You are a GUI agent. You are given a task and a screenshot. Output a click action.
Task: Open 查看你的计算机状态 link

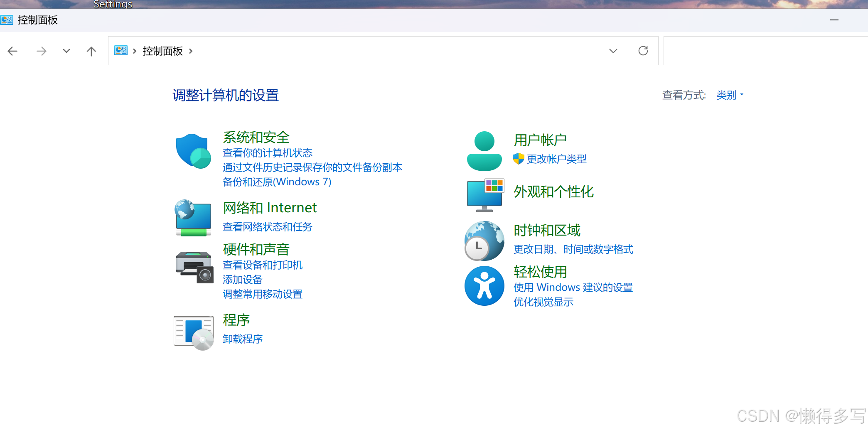coord(268,153)
